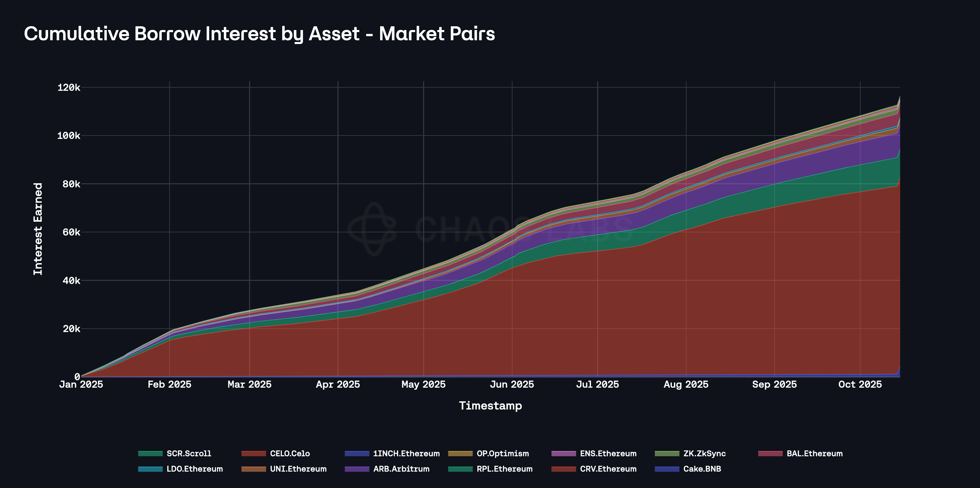Toggle the SCR.Scroll legend entry
Viewport: 980px width, 488px height.
[188, 454]
